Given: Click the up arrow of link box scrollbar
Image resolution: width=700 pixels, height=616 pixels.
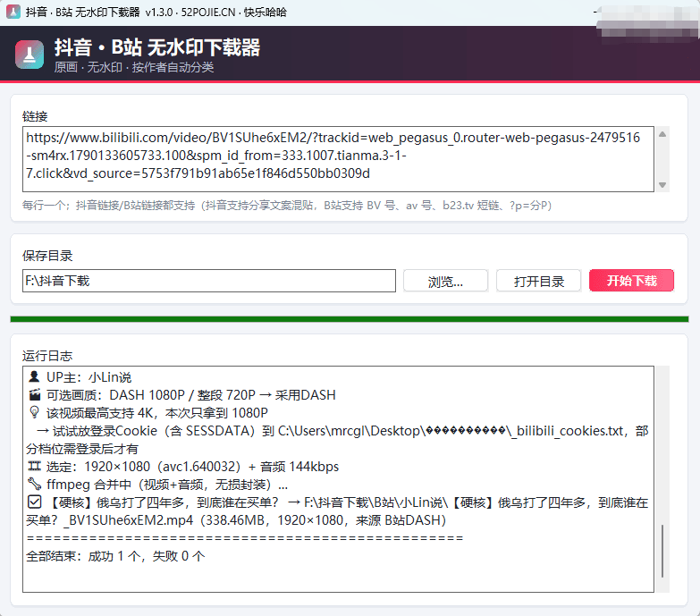Looking at the screenshot, I should pos(662,134).
